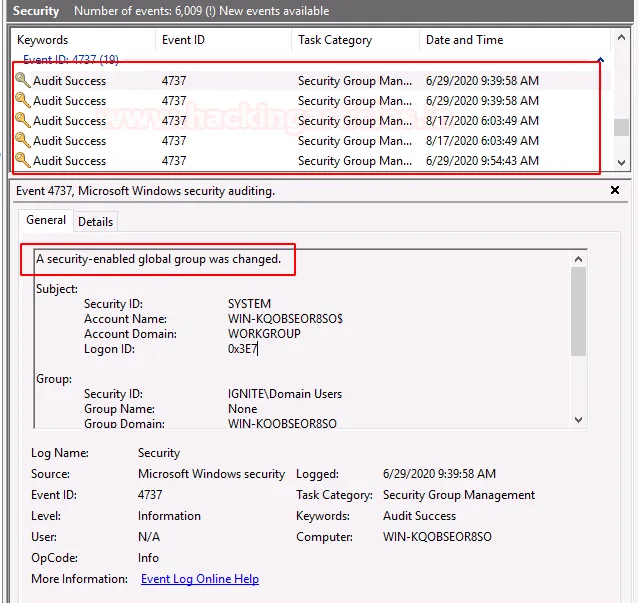Click the event list scrollbar thumb
Viewport: 638px width, 603px height.
click(622, 127)
